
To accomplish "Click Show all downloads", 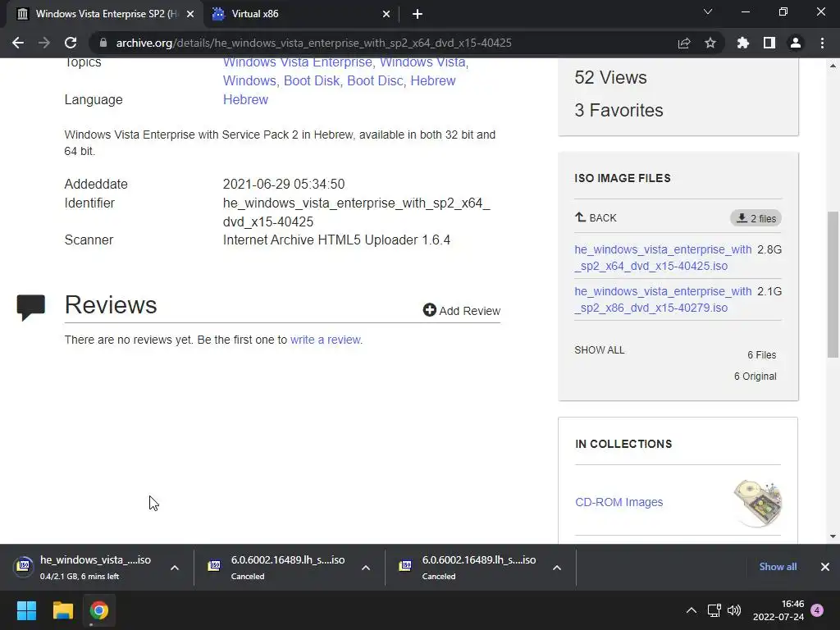I will (778, 567).
